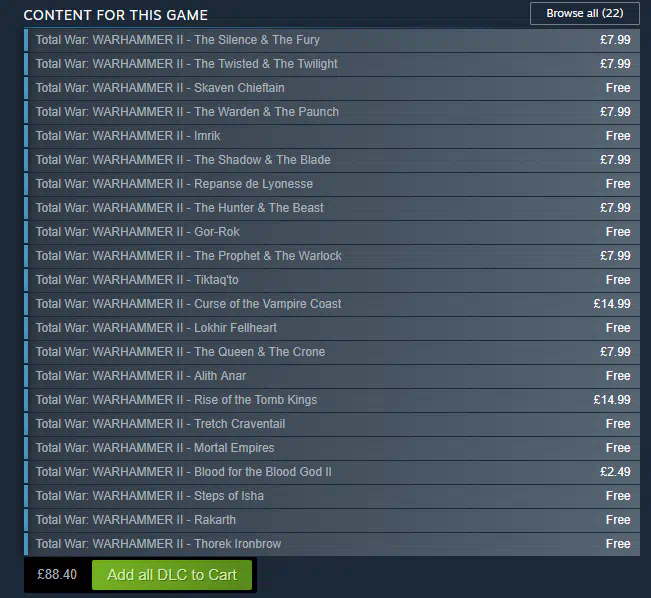The height and width of the screenshot is (598, 651).
Task: Select Lokhir Fellheart free DLC
Action: 332,328
